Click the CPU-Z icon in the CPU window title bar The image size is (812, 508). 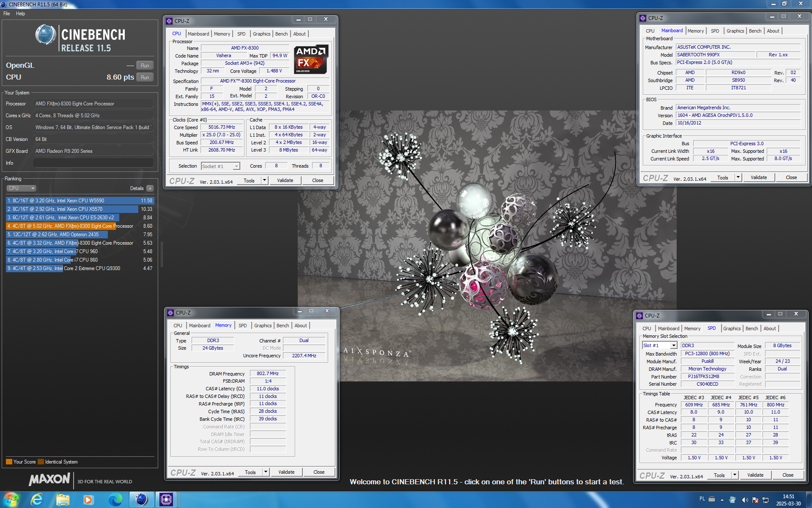pyautogui.click(x=169, y=21)
